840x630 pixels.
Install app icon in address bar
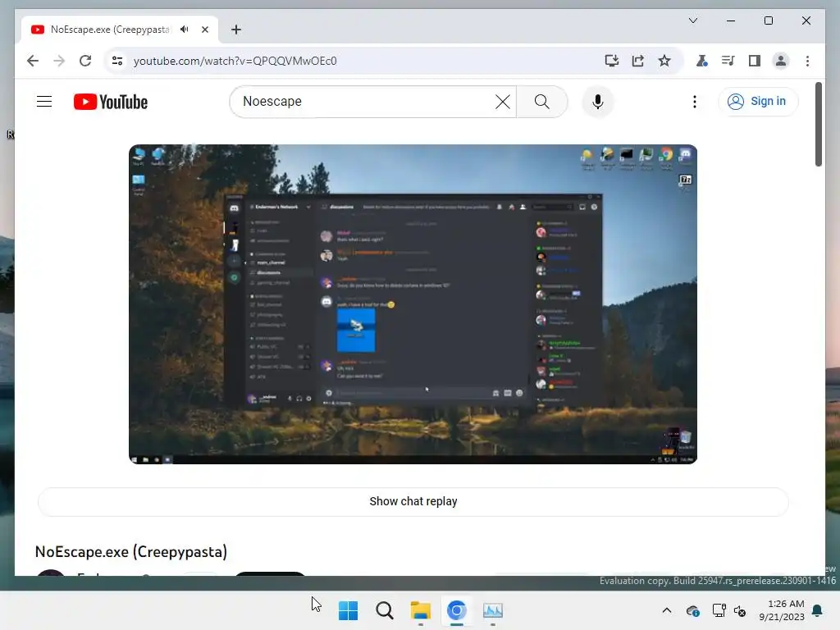(x=611, y=61)
